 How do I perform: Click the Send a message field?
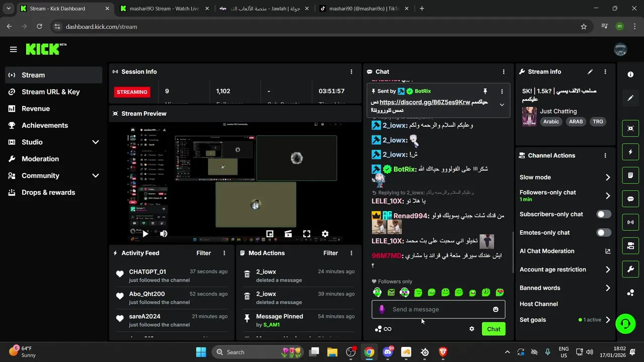tap(438, 309)
